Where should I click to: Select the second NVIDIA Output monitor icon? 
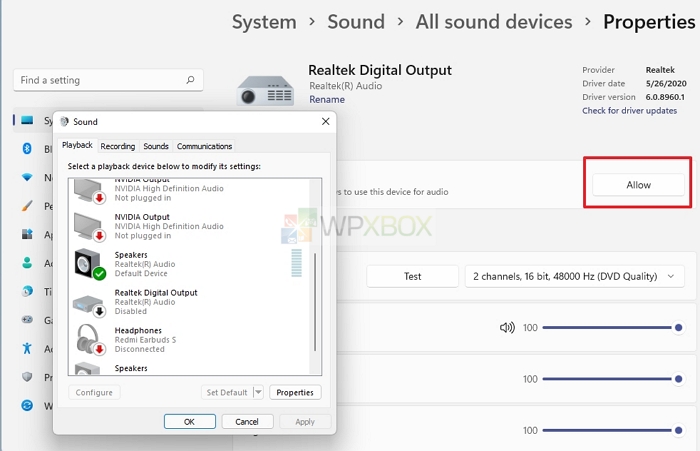[x=89, y=227]
